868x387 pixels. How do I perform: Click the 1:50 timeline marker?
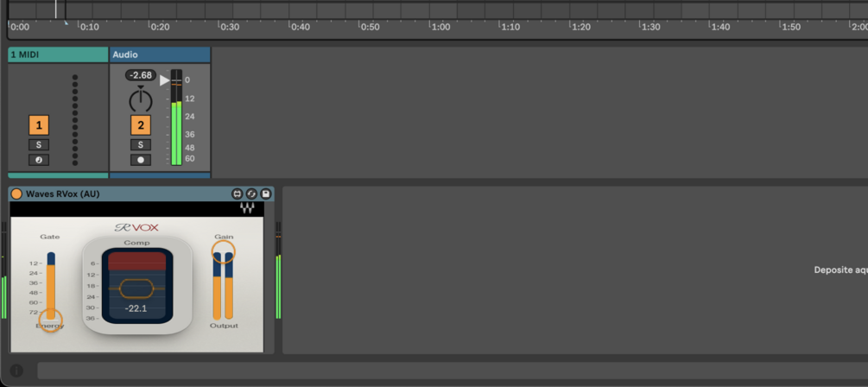point(791,27)
